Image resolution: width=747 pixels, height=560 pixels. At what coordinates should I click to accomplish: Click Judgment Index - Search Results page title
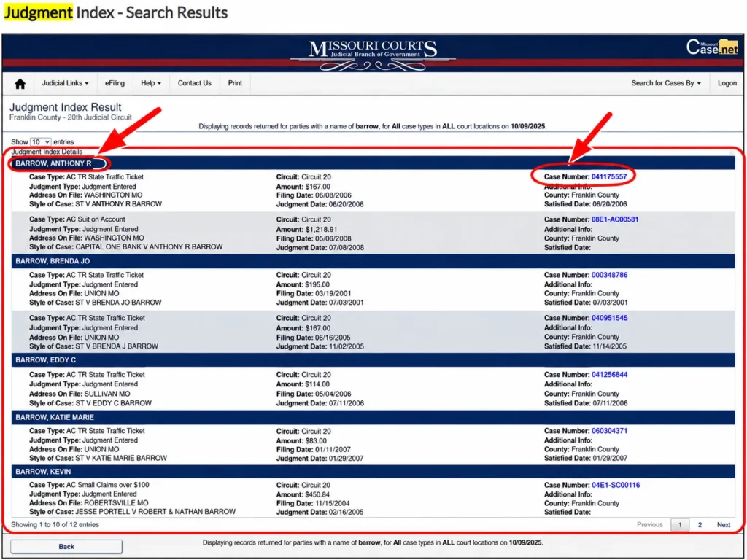[x=116, y=12]
